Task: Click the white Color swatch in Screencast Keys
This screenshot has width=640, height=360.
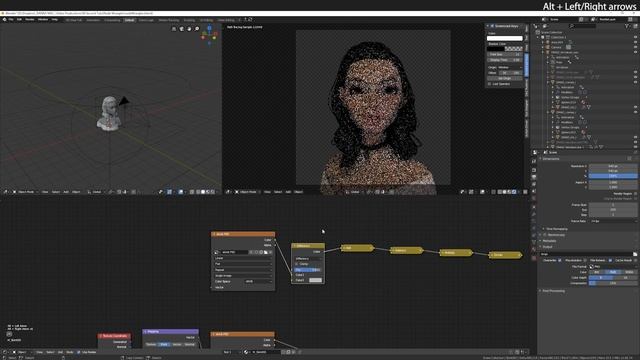Action: [x=505, y=38]
